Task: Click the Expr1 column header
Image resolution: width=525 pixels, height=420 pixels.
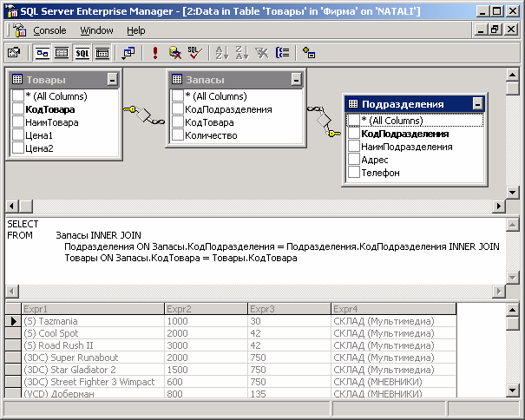Action: pos(93,309)
